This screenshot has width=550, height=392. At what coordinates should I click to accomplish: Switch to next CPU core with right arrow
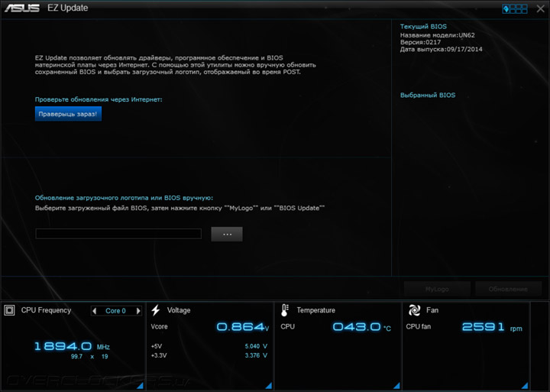pos(138,310)
